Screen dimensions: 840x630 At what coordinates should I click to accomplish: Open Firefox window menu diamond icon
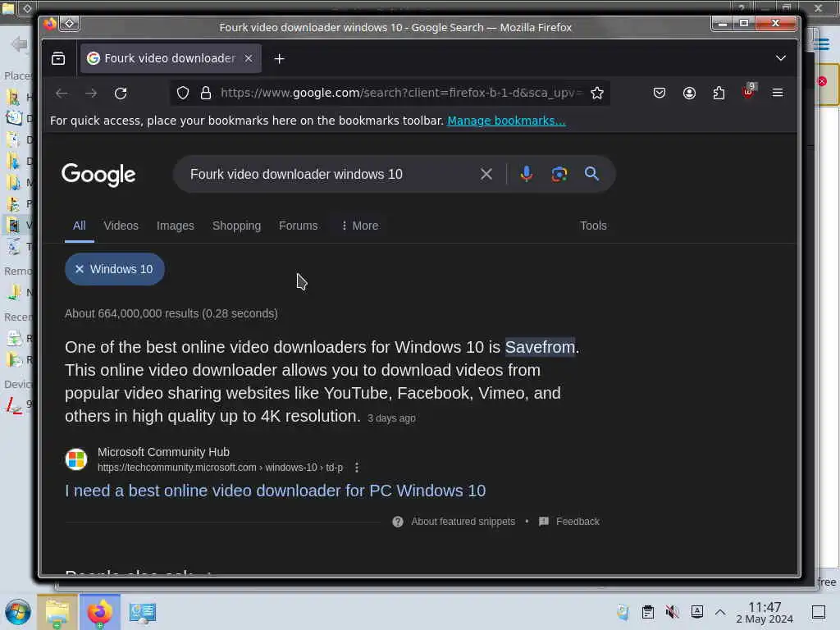click(70, 24)
